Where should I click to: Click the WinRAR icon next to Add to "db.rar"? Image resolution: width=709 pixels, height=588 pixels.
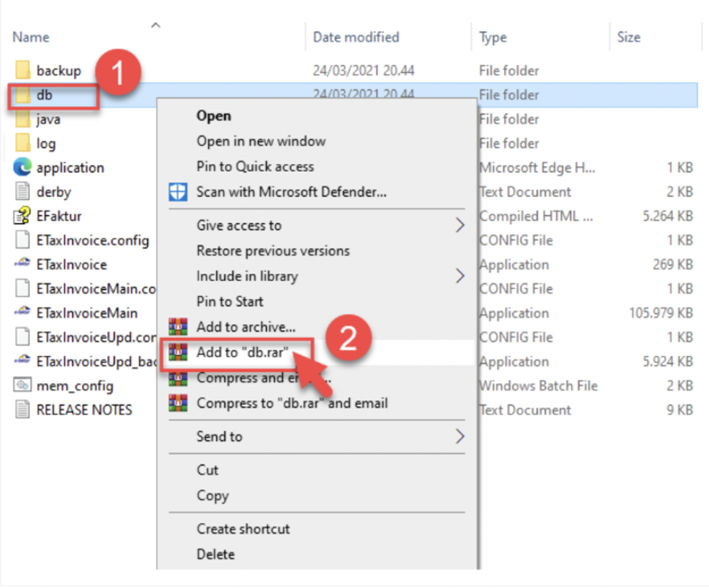tap(178, 352)
